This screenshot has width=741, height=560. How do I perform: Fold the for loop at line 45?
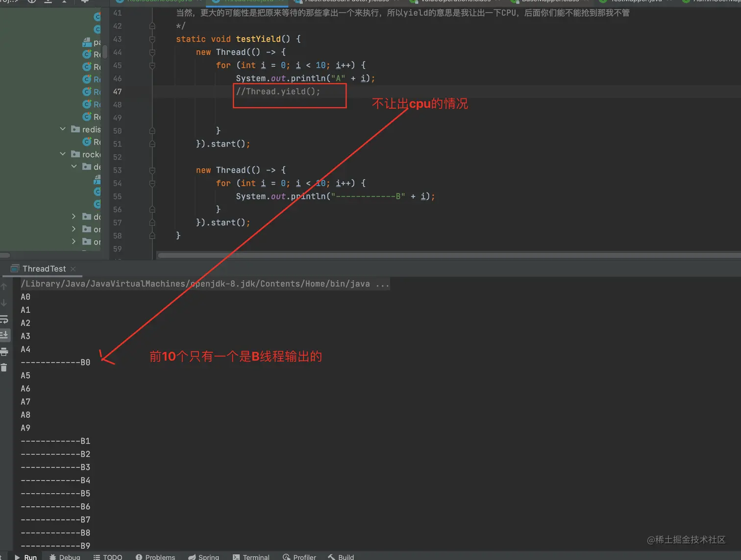(152, 65)
